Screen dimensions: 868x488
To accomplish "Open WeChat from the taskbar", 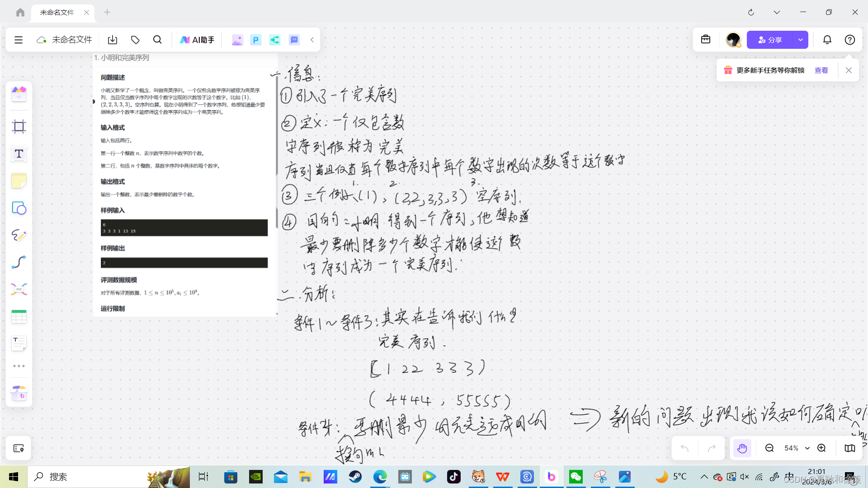I will pos(576,477).
